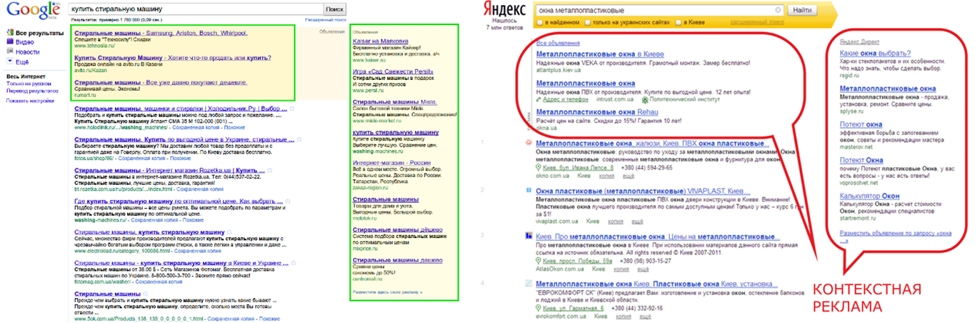The height and width of the screenshot is (323, 980).
Task: Open the Какие окна выбрать? ad
Action: click(x=876, y=53)
